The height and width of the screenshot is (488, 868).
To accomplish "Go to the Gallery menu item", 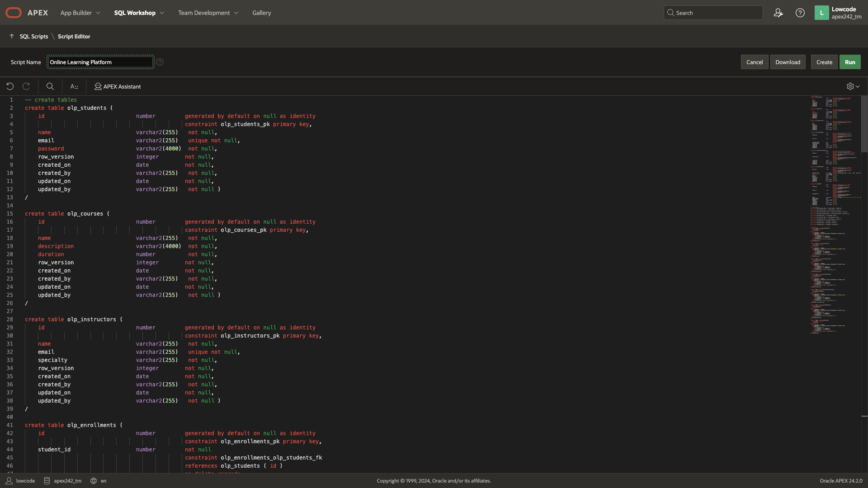I will [261, 13].
